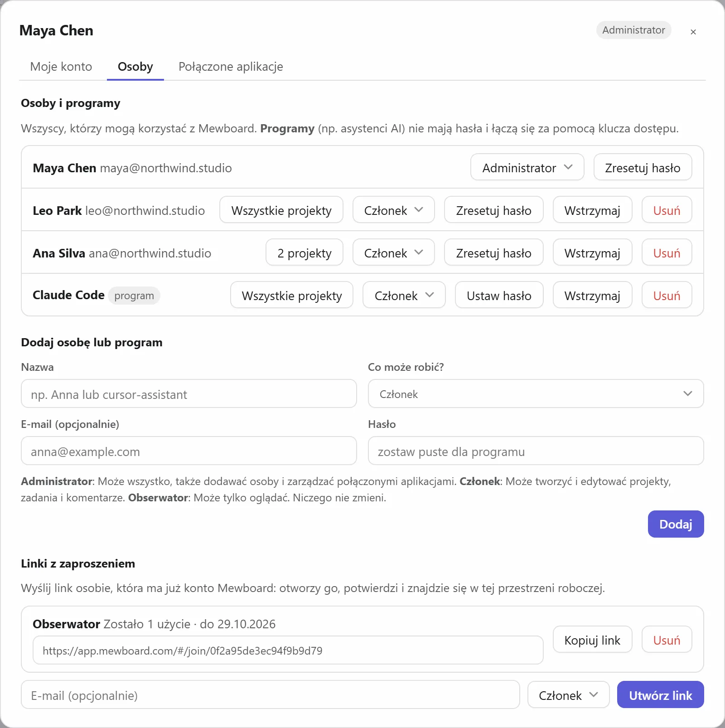Image resolution: width=725 pixels, height=728 pixels.
Task: Remove Claude Code with the Usuń button
Action: [667, 295]
